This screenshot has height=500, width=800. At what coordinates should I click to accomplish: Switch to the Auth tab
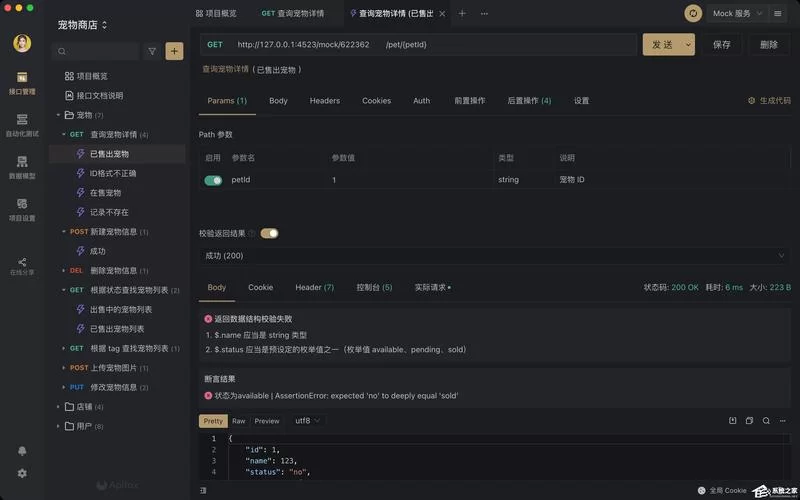point(421,101)
